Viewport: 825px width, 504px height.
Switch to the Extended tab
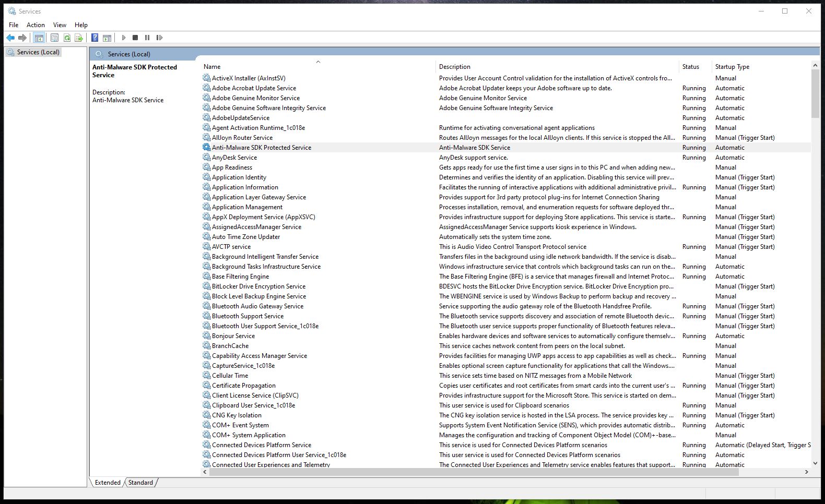point(108,483)
